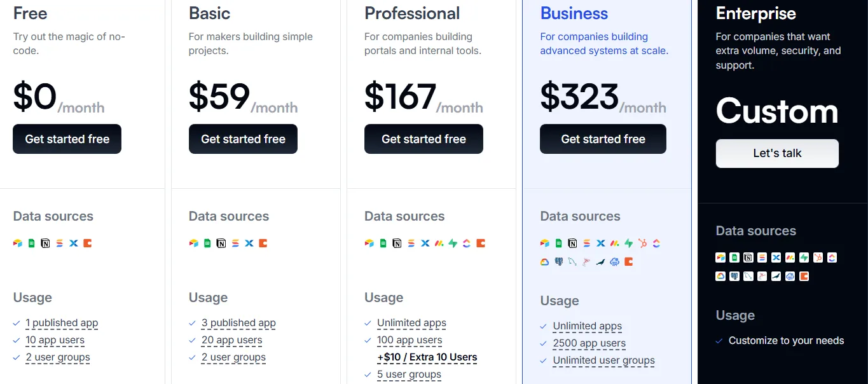This screenshot has height=384, width=868.
Task: Click the monday.com icon in Professional plan
Action: (x=439, y=243)
